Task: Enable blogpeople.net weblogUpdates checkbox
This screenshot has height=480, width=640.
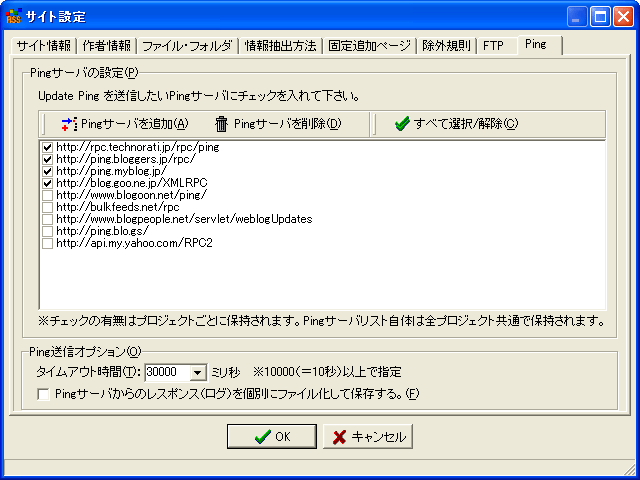Action: [47, 220]
